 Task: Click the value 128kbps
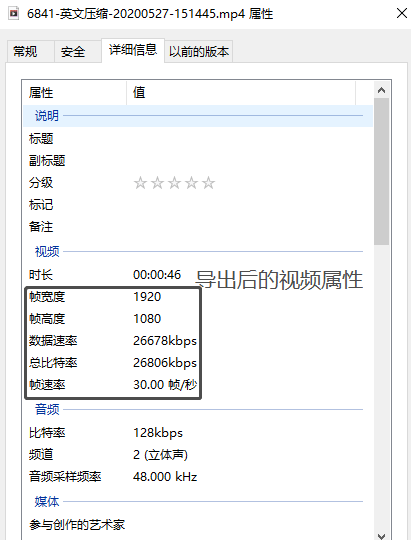pyautogui.click(x=158, y=433)
